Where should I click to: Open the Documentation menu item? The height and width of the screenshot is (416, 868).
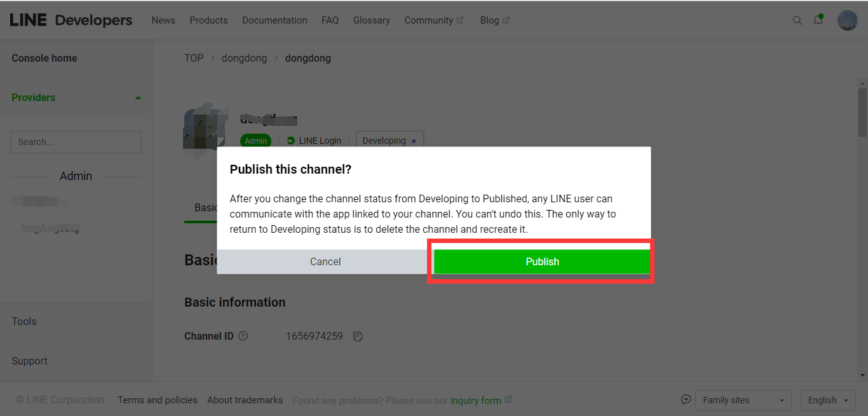(x=275, y=20)
